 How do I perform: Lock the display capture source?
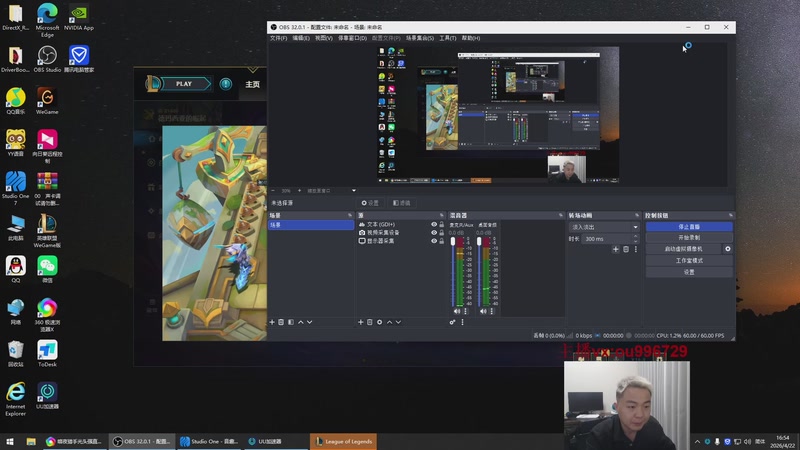442,241
